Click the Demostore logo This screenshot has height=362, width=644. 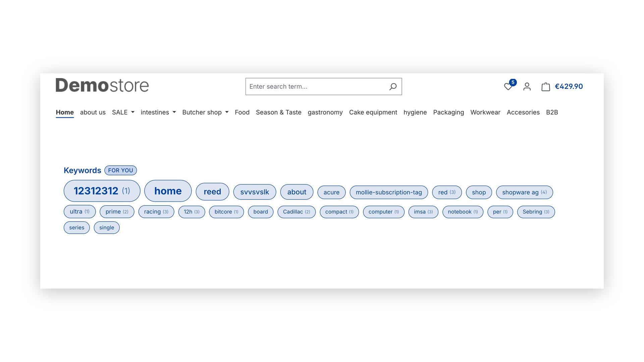(x=102, y=85)
